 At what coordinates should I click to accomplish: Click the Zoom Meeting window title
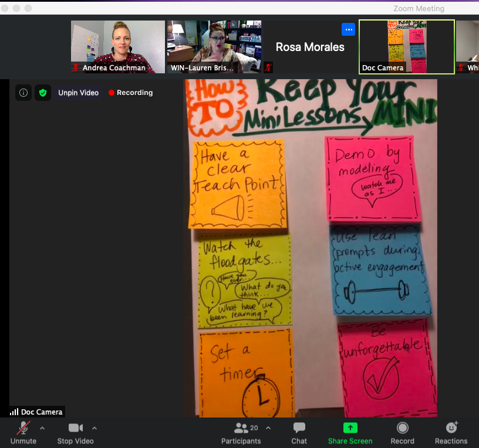point(419,9)
